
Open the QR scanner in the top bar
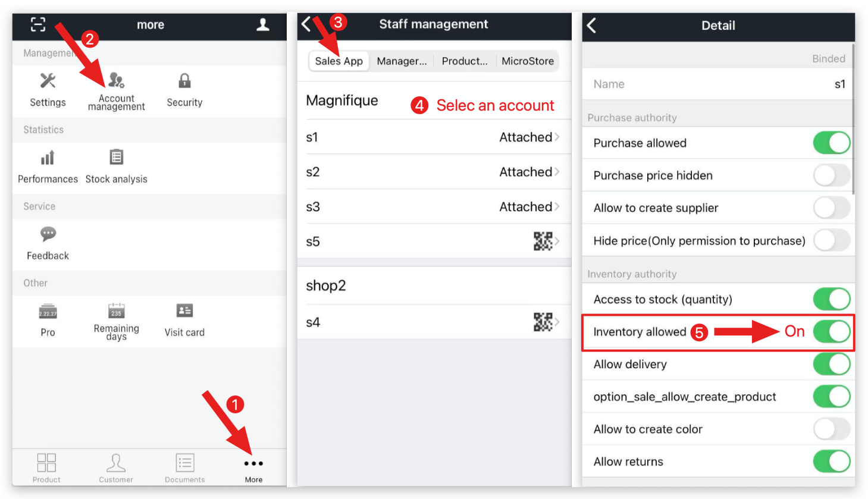click(38, 24)
